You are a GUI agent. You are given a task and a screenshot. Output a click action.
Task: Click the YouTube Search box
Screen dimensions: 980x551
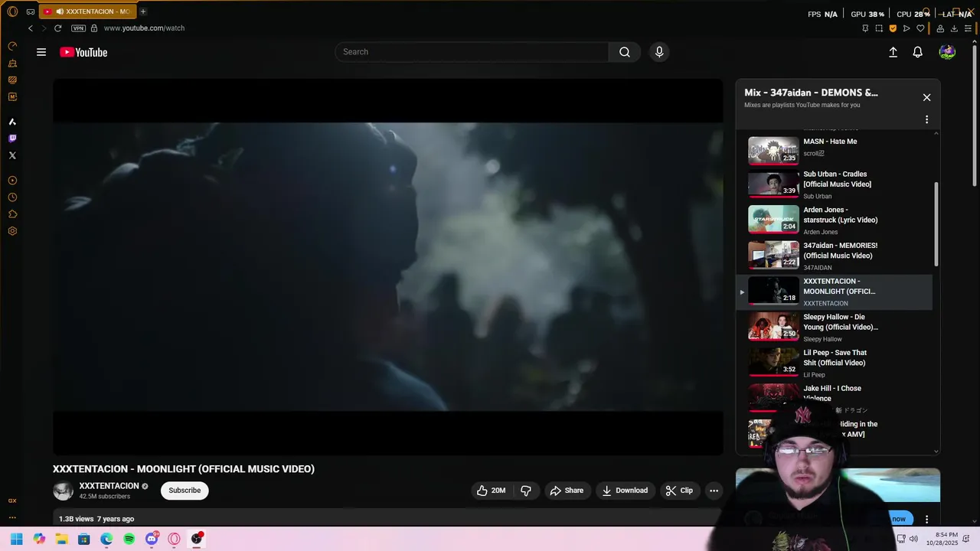pyautogui.click(x=472, y=52)
